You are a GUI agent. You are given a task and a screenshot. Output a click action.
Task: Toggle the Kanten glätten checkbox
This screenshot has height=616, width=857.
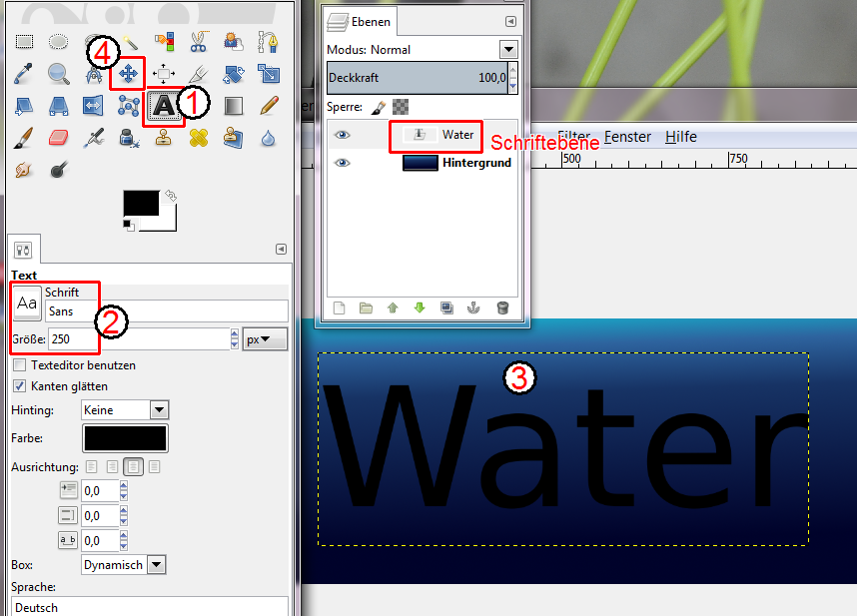point(20,386)
